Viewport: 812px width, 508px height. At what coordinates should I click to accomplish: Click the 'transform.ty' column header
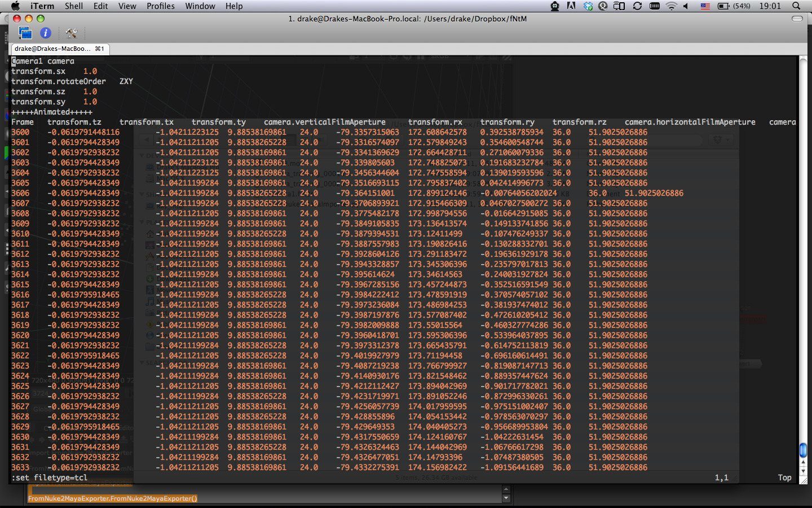coord(219,122)
